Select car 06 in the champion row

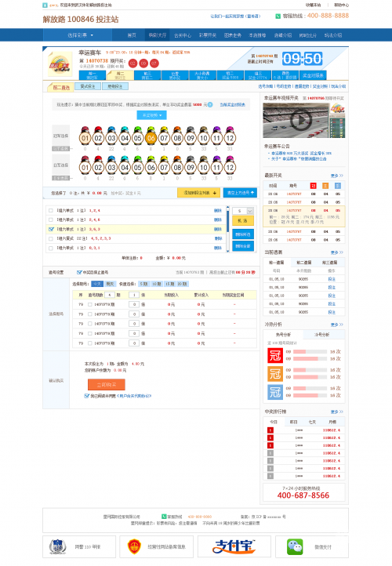pos(151,137)
